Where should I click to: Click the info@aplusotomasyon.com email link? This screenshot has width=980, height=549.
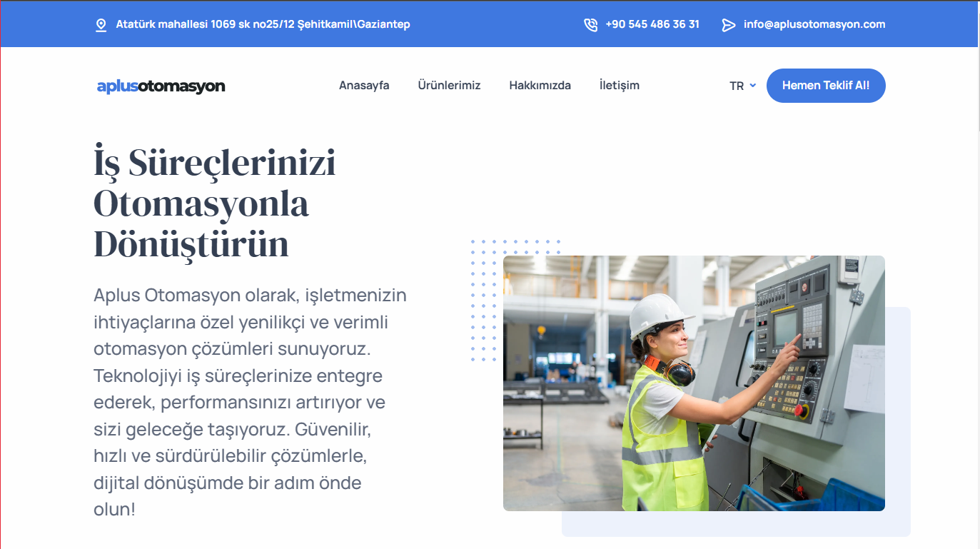pos(814,24)
